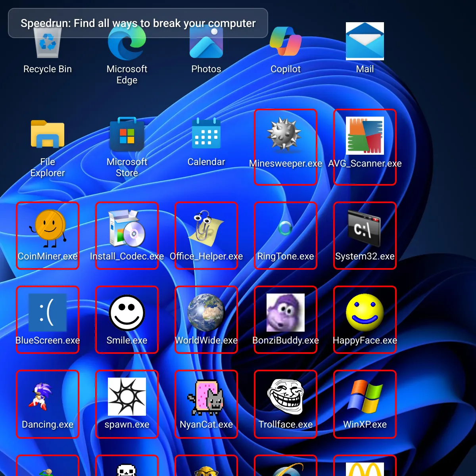Open the Mail app icon

(x=365, y=41)
